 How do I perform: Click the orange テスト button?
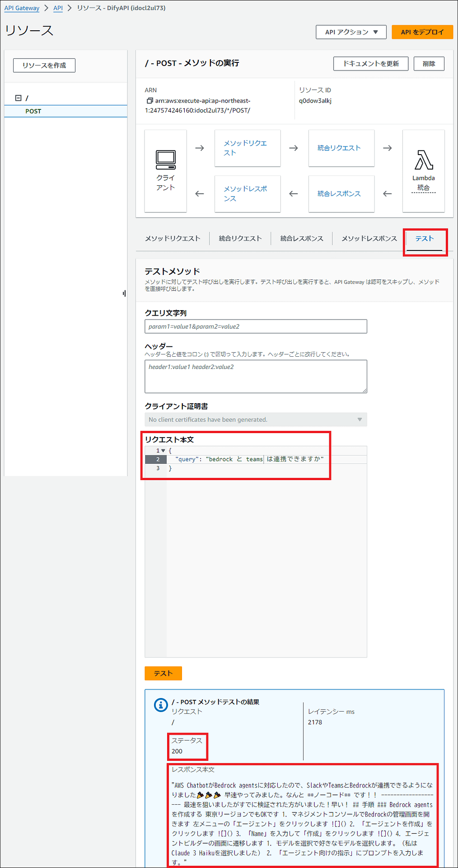coord(163,673)
